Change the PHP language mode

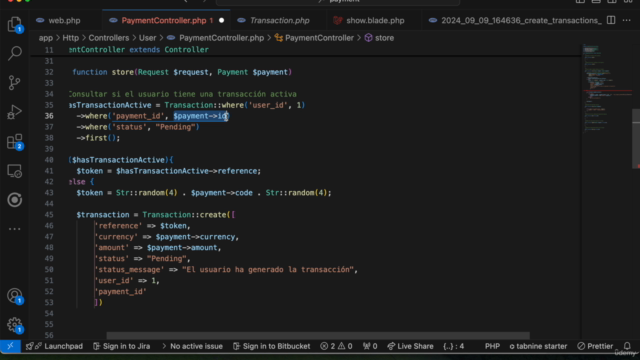492,346
